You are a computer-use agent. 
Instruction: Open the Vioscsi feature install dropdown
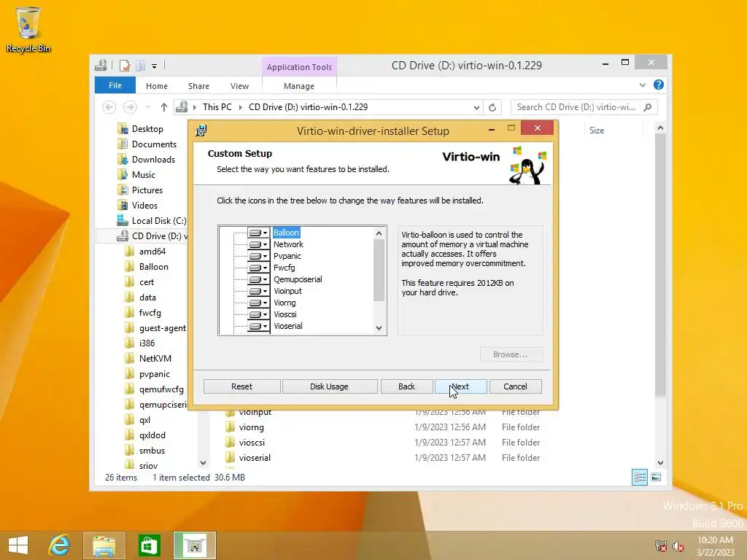point(259,314)
